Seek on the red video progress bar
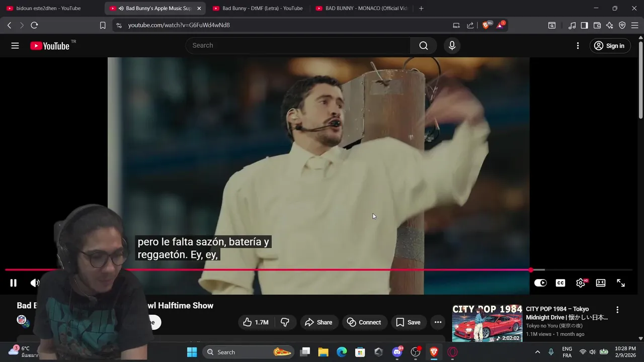 (x=318, y=270)
